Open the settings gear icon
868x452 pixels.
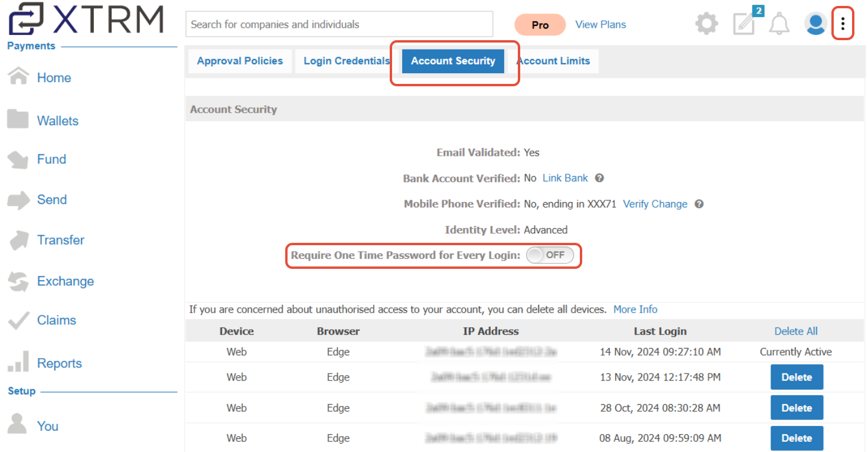click(706, 24)
